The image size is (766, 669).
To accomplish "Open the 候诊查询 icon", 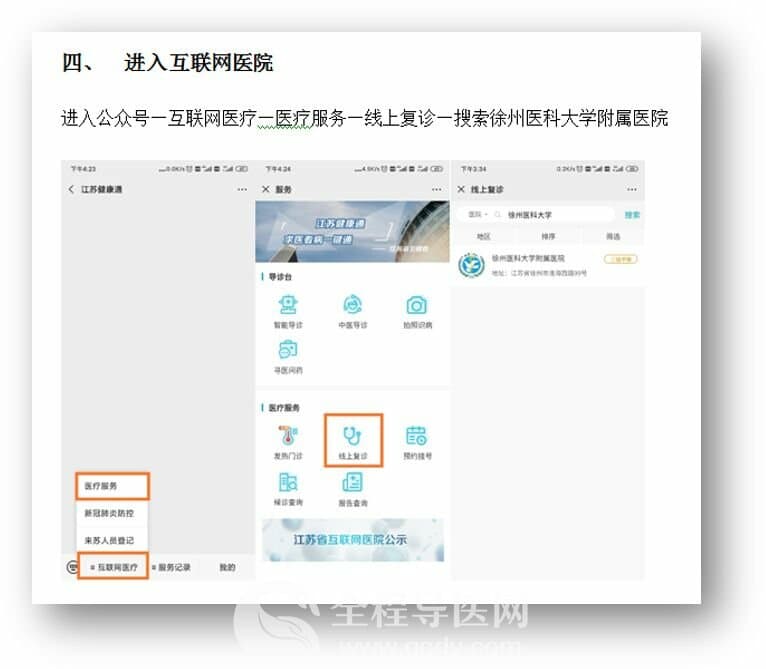I will point(288,484).
